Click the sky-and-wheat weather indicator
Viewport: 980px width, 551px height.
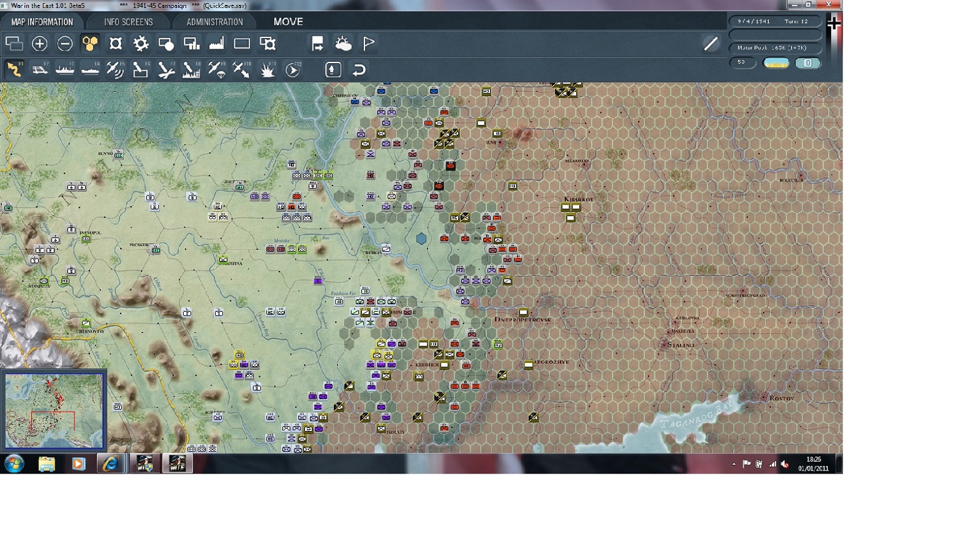[x=776, y=63]
